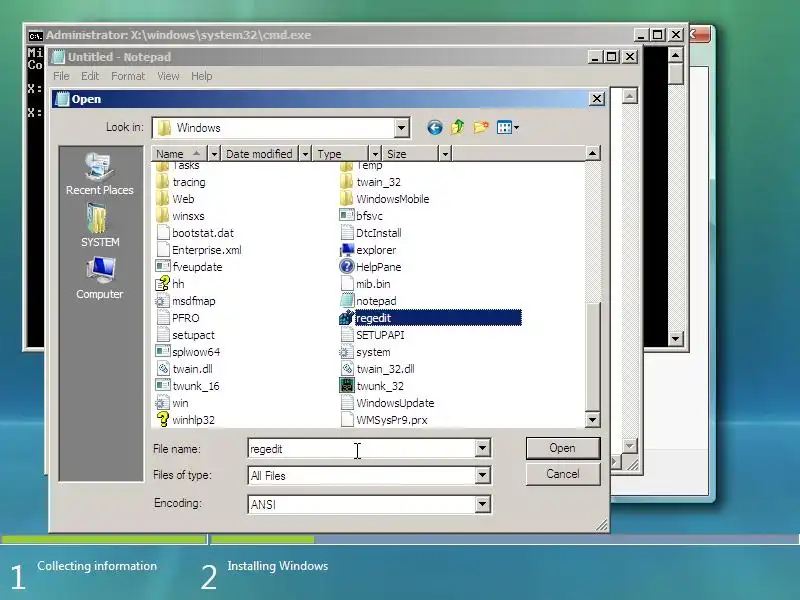Select the WMSysPr9.prx file

click(384, 420)
